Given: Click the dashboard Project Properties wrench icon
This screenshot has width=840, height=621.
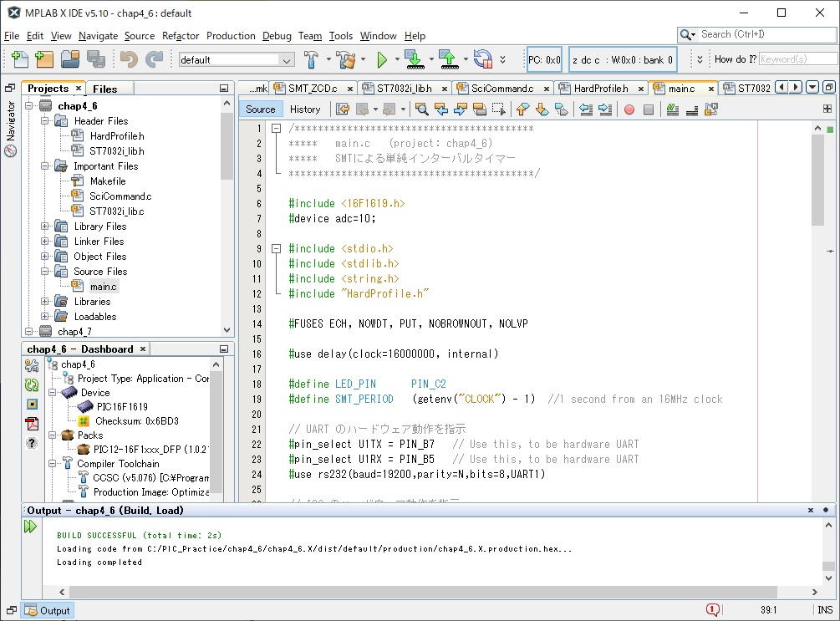Looking at the screenshot, I should click(x=32, y=366).
